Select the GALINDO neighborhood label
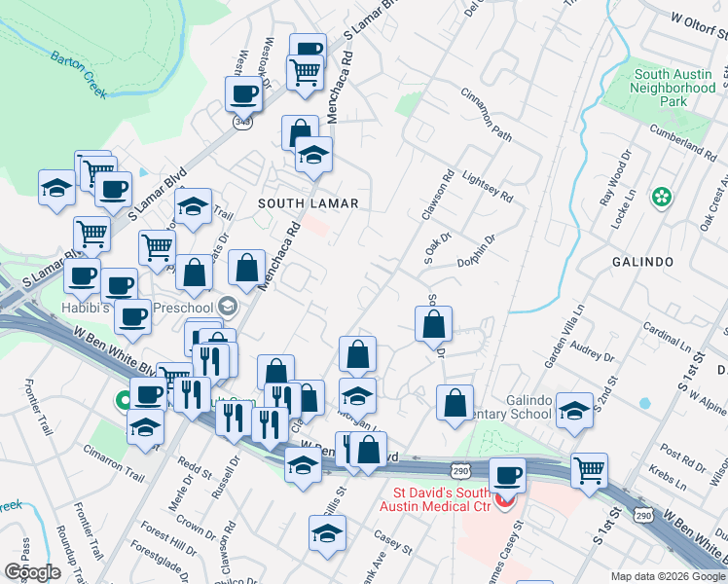The width and height of the screenshot is (728, 584). pos(642,262)
